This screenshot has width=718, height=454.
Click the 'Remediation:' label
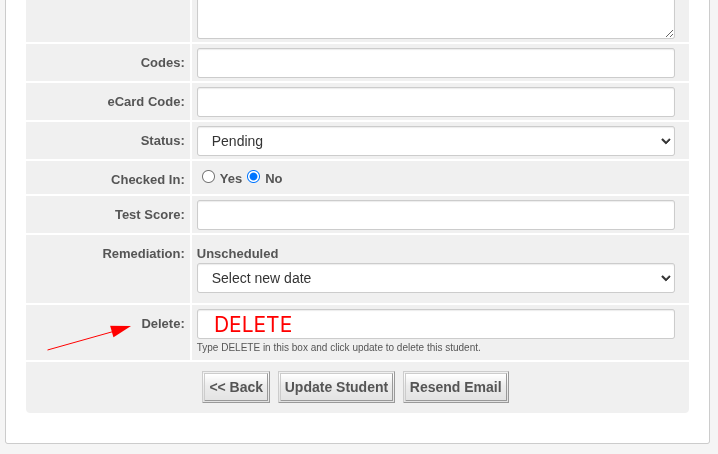coord(143,253)
